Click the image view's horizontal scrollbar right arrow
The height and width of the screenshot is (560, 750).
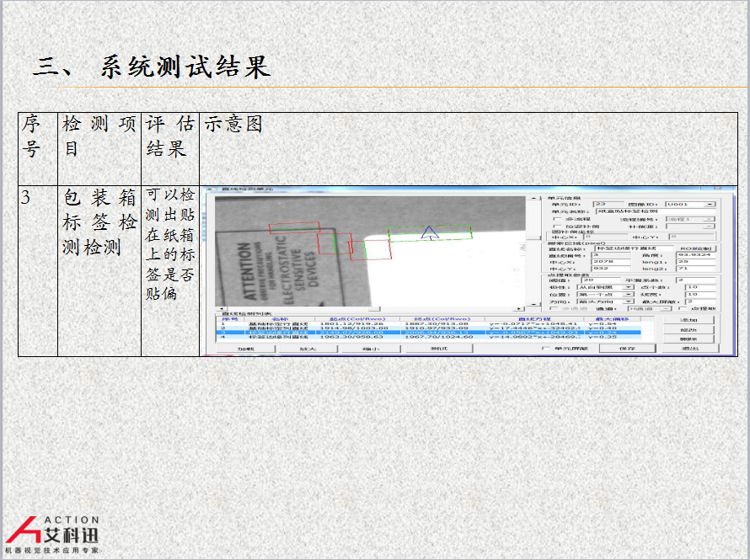[519, 309]
